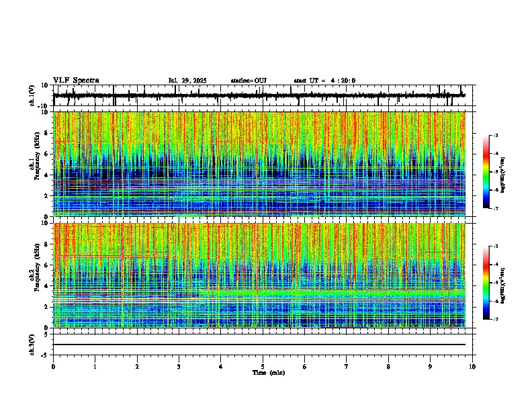
Task: Click the time axis tick label '3'
Action: [179, 367]
